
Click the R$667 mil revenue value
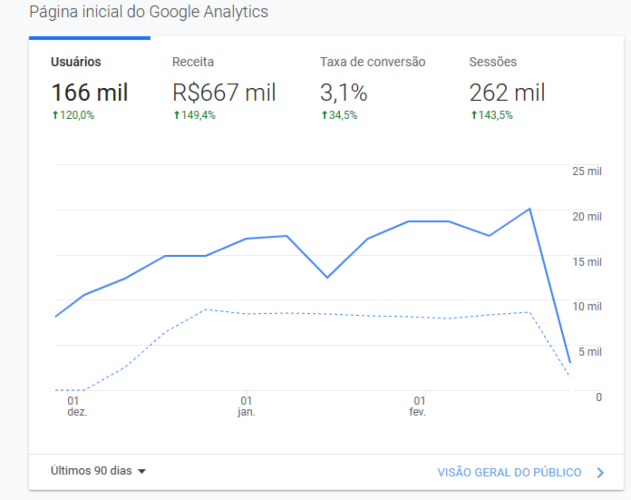tap(224, 92)
